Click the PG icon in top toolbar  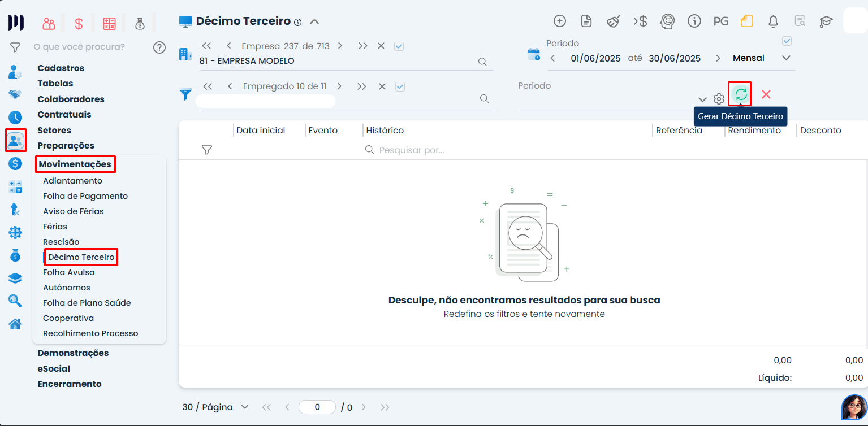click(720, 21)
